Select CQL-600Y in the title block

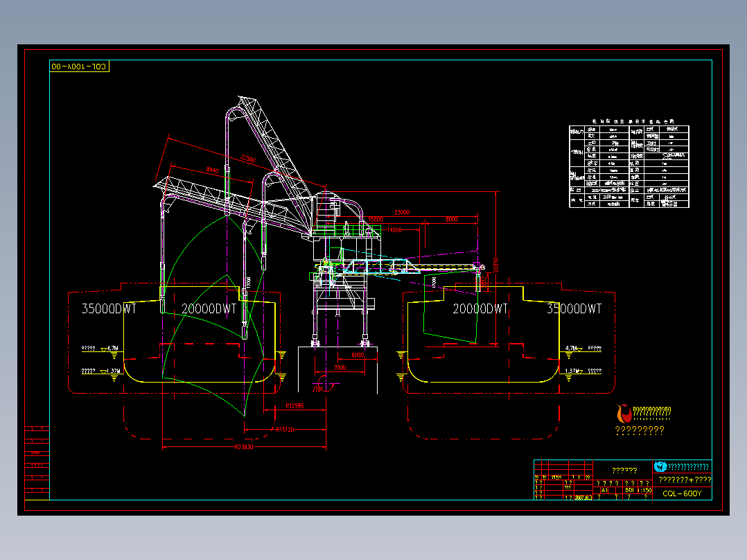tap(682, 493)
